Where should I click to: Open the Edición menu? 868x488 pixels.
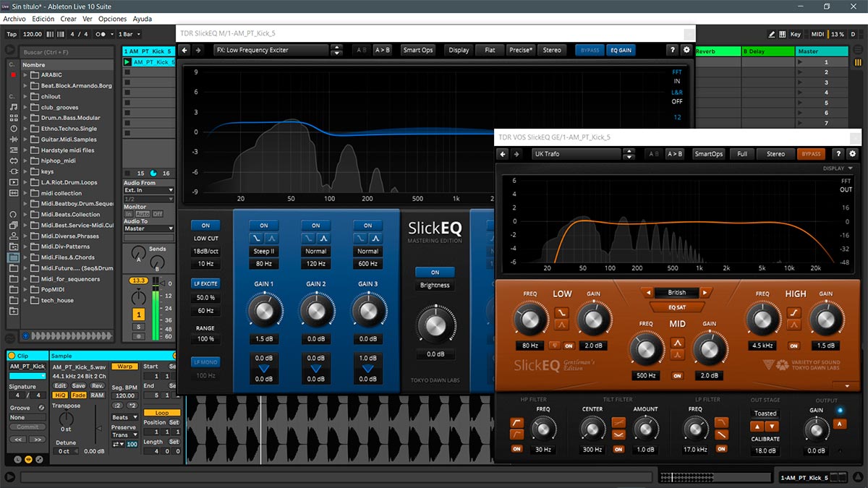click(x=43, y=19)
